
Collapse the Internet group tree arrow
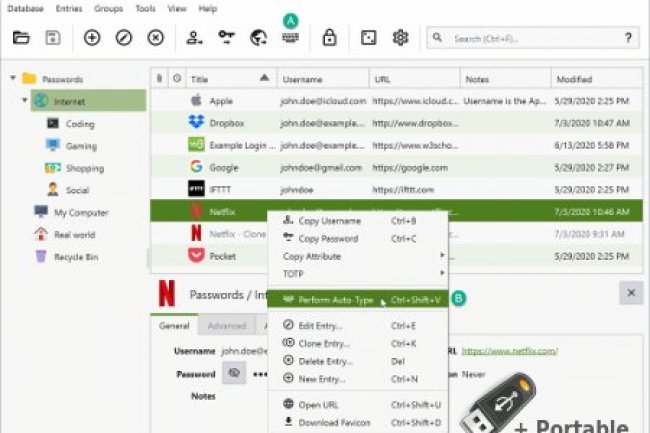pyautogui.click(x=25, y=101)
